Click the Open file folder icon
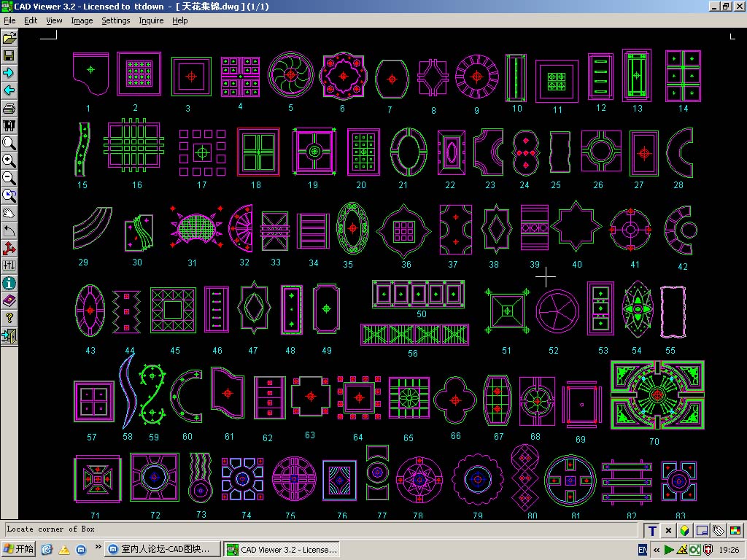Screen dimensions: 747x560 (x=9, y=38)
